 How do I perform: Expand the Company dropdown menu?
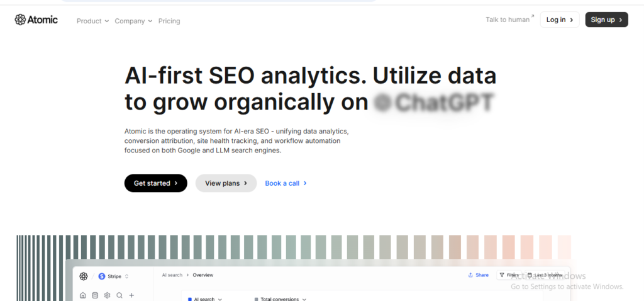133,21
